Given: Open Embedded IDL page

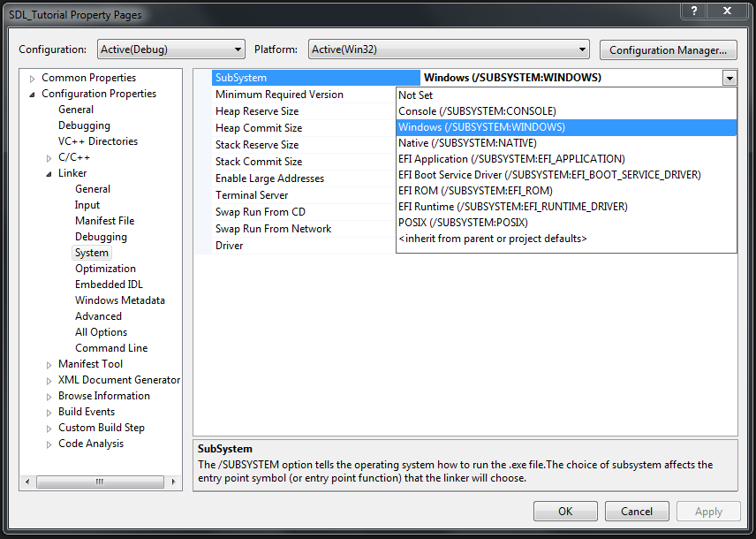Looking at the screenshot, I should pos(109,285).
